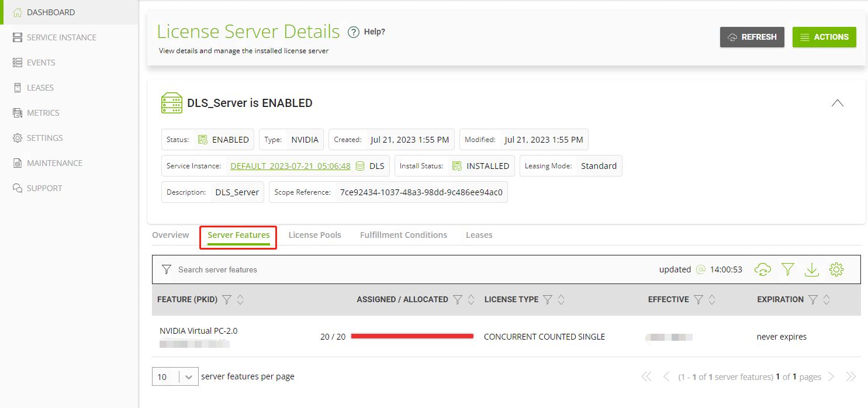Click the red 20 / 20 usage bar
This screenshot has height=408, width=868.
pos(412,336)
